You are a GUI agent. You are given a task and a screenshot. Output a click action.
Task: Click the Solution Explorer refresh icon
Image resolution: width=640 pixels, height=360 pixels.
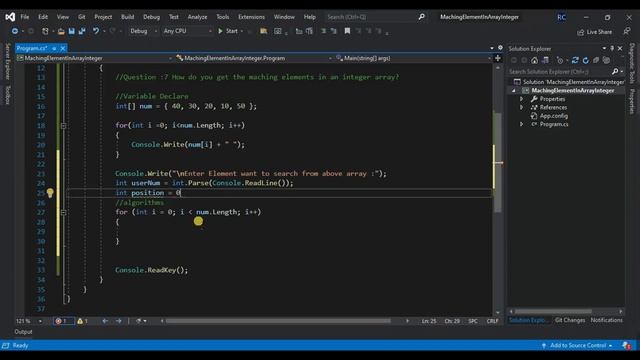[586, 60]
